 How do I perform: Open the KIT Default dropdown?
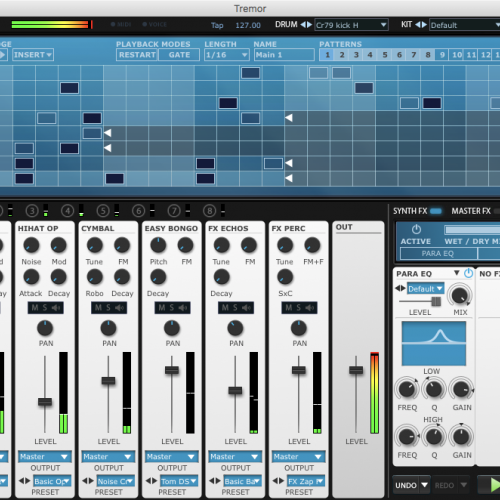pyautogui.click(x=465, y=25)
